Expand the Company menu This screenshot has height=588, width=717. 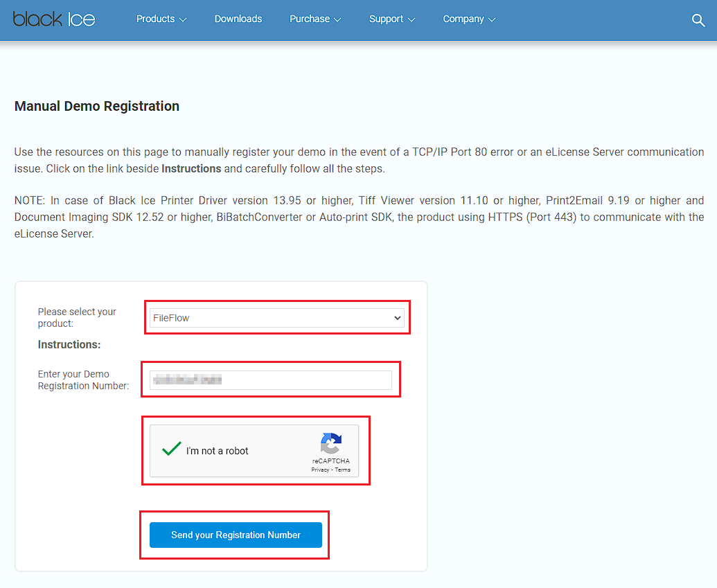pos(469,19)
